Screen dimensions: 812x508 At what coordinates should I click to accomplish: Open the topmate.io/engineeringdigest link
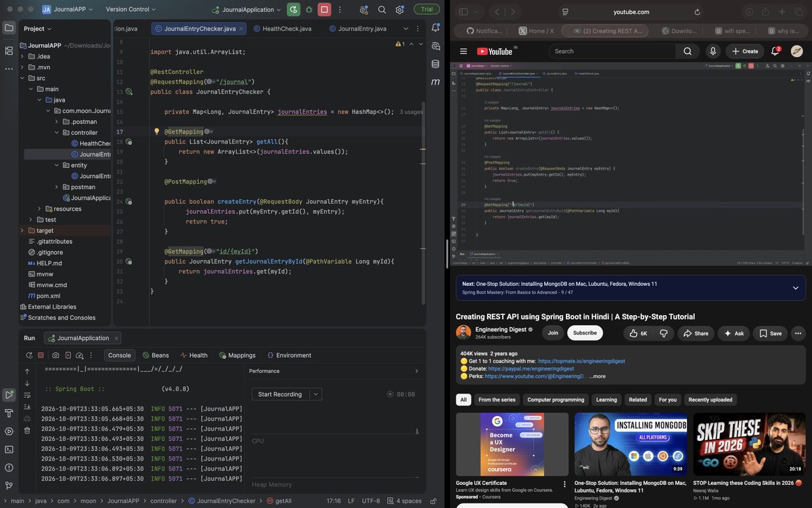click(581, 361)
